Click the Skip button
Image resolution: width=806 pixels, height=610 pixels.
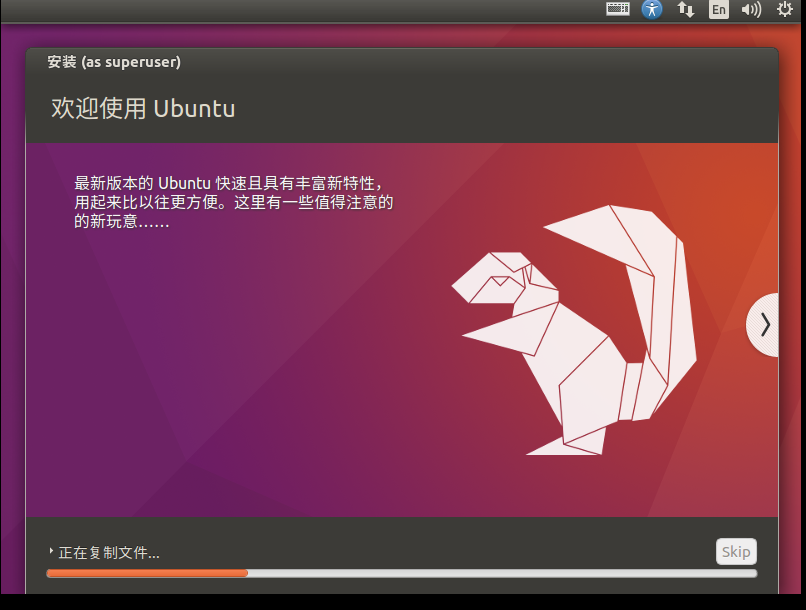736,551
